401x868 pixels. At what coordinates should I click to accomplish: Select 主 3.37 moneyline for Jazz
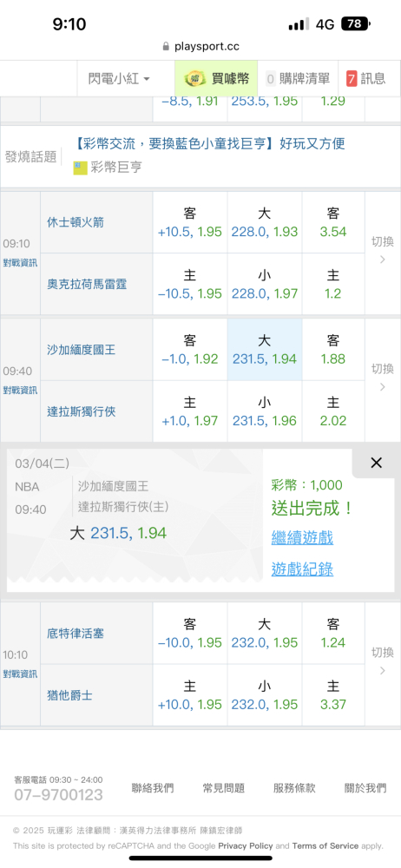click(x=333, y=695)
